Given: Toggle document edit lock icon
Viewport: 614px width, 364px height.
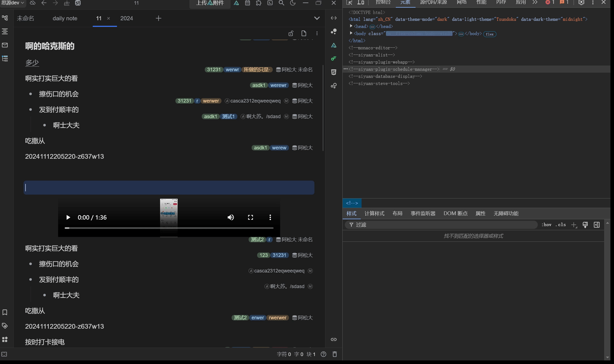Looking at the screenshot, I should (x=291, y=33).
